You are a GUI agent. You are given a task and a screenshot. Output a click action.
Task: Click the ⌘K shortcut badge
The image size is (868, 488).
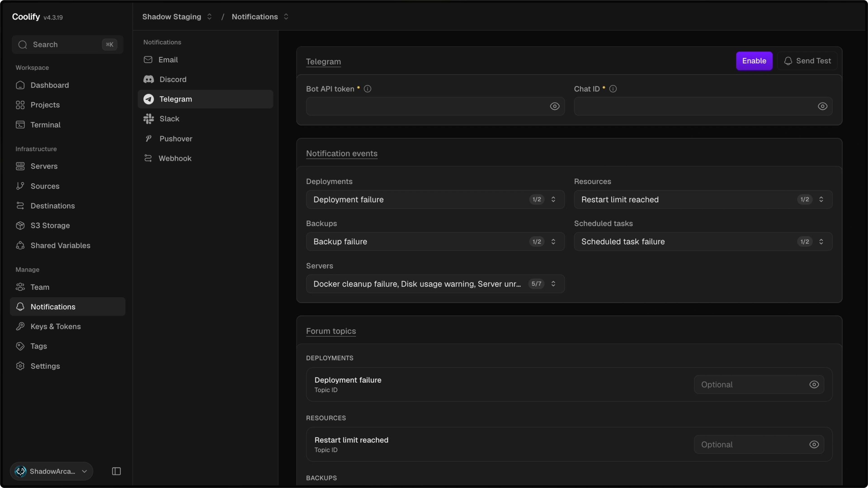coord(109,45)
